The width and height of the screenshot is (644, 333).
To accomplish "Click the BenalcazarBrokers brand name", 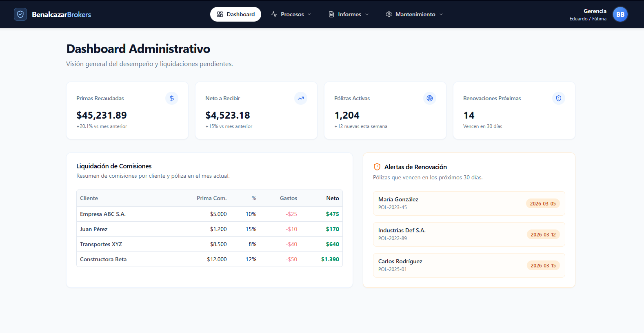I will point(62,15).
